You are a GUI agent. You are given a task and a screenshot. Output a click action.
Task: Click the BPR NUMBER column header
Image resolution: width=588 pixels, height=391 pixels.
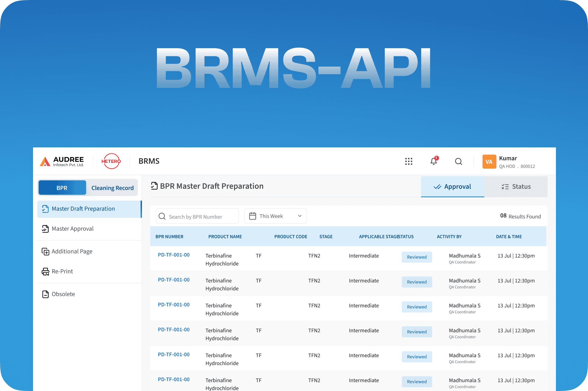(169, 237)
